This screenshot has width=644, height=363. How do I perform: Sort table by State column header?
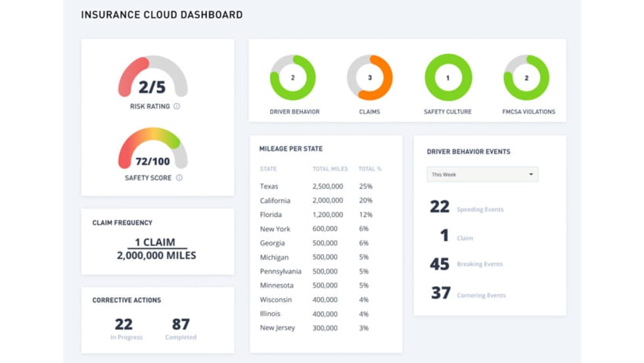[x=268, y=169]
